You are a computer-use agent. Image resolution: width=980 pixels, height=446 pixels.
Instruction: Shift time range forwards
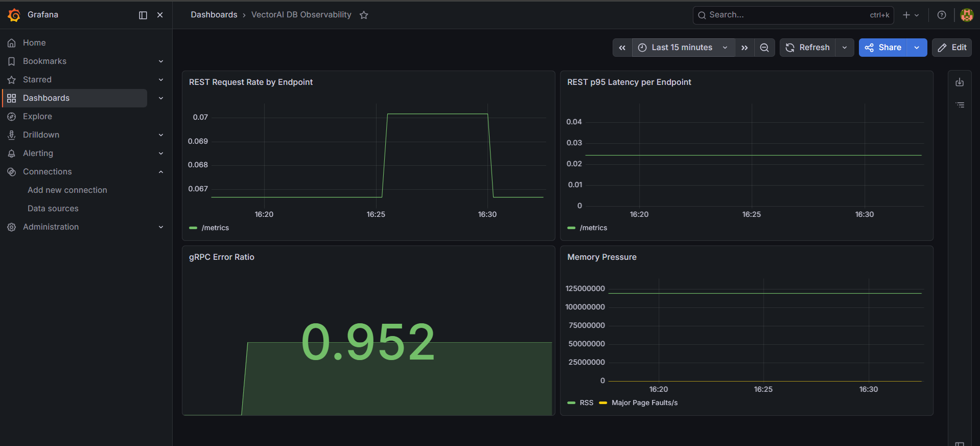pos(744,48)
